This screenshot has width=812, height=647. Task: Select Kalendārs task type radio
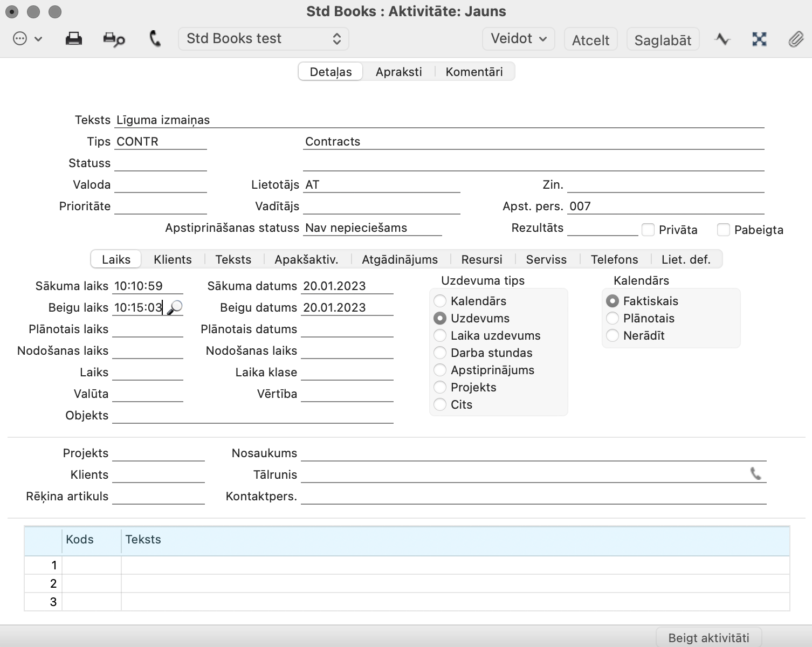[x=440, y=301]
